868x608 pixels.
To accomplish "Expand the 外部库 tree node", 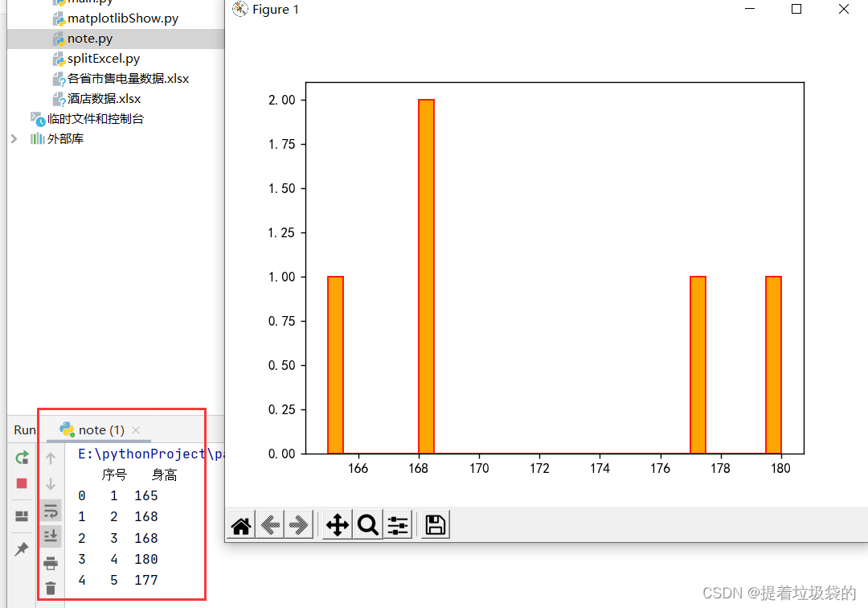I will (x=14, y=138).
